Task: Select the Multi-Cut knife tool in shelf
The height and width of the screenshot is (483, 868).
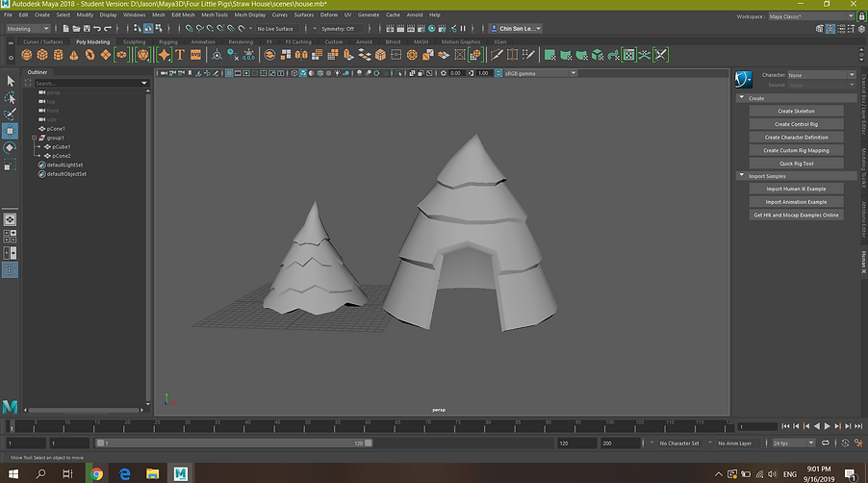Action: tap(497, 55)
